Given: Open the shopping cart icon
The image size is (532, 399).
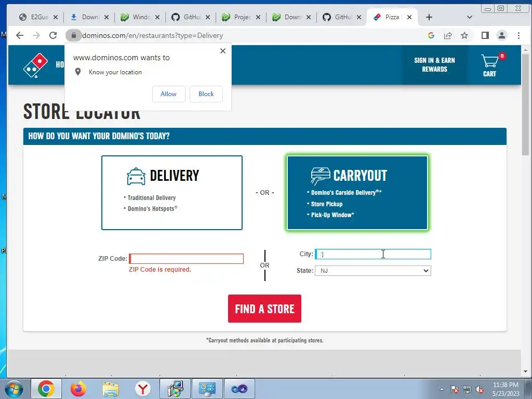Looking at the screenshot, I should [x=489, y=65].
